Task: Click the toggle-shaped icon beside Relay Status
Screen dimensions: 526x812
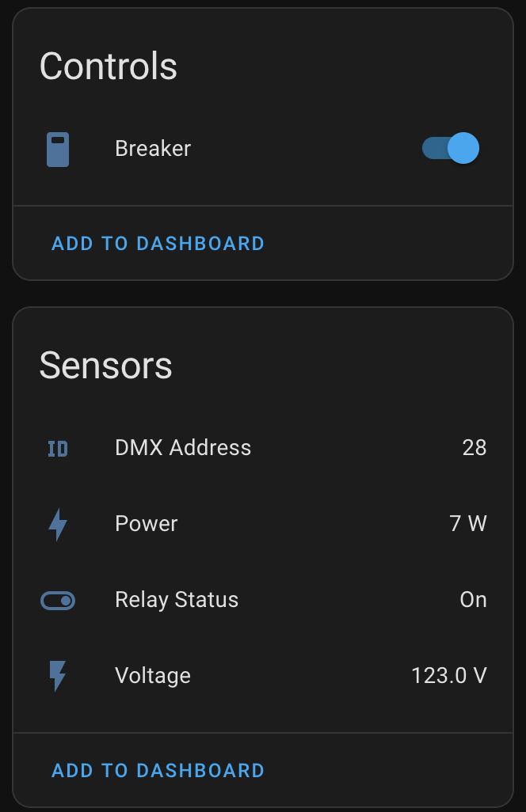Action: click(57, 600)
